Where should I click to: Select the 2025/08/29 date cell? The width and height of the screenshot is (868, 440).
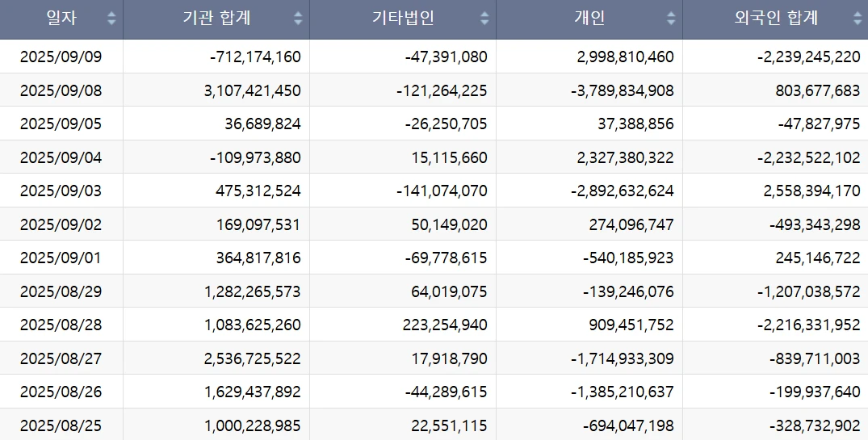click(61, 291)
